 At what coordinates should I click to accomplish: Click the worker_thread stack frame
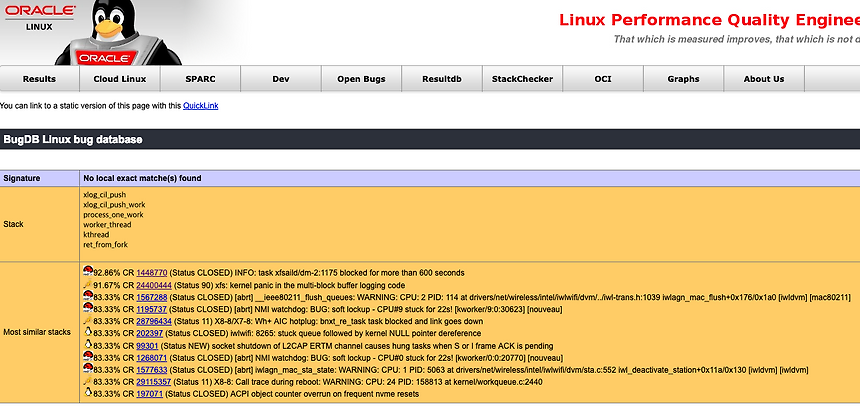pyautogui.click(x=107, y=224)
